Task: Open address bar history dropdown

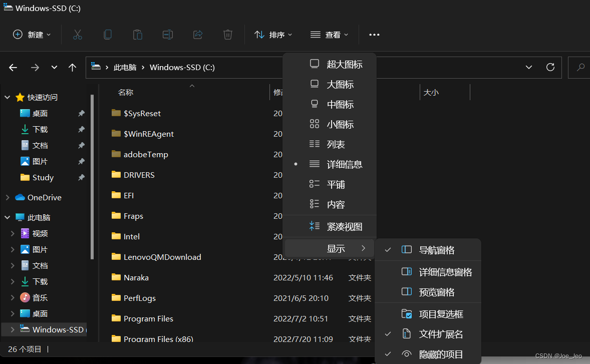Action: click(x=529, y=67)
